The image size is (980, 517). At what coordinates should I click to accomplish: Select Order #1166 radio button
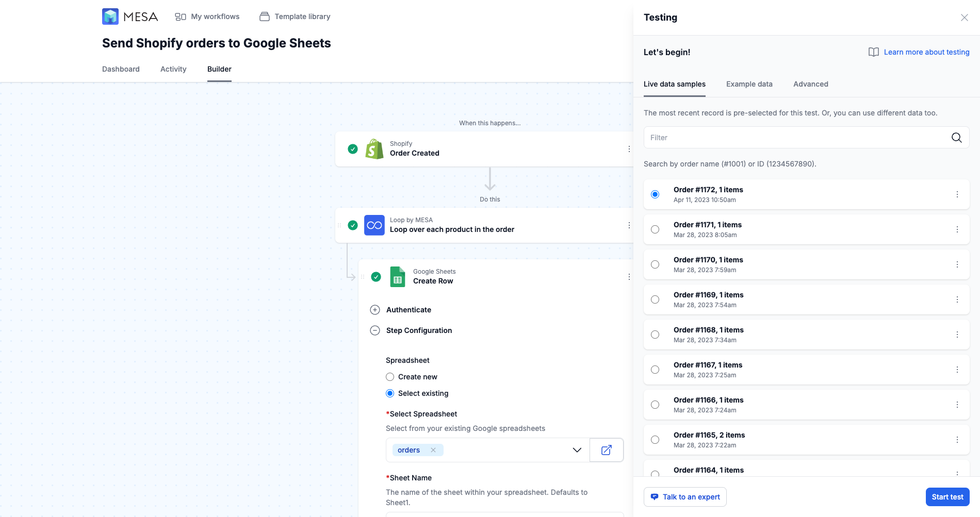click(655, 405)
